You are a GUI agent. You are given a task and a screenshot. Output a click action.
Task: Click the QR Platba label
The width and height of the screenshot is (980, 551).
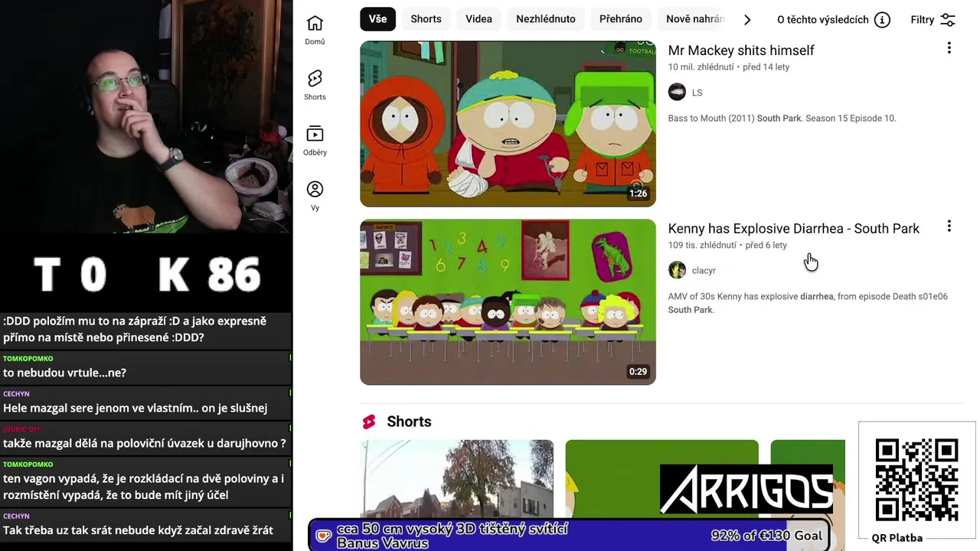(x=897, y=538)
